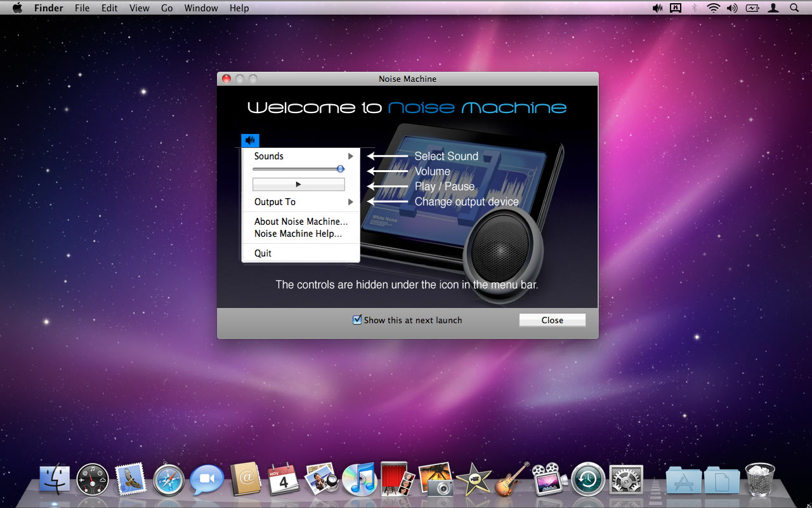812x508 pixels.
Task: Open the Wi-Fi status menu
Action: click(x=714, y=8)
